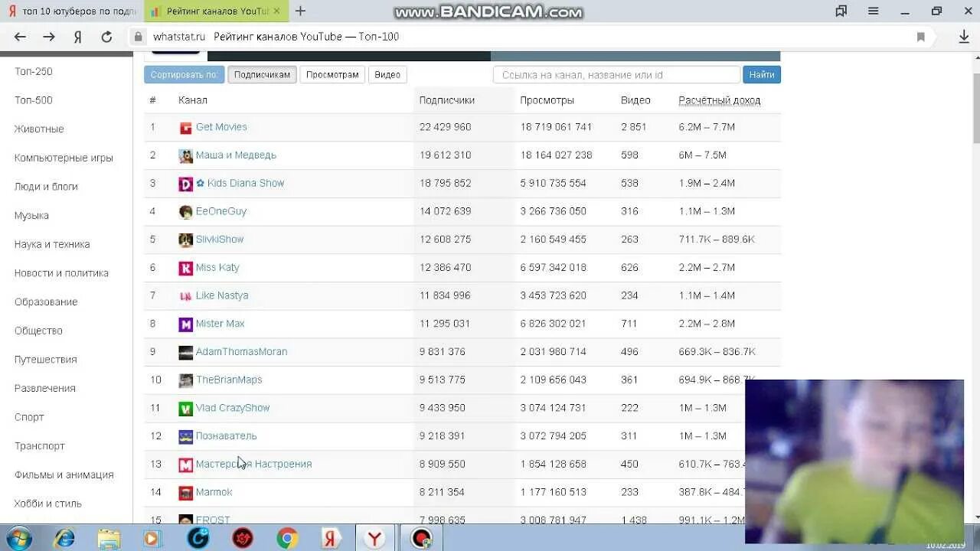Open Google Chrome from the taskbar
980x551 pixels.
tap(287, 538)
